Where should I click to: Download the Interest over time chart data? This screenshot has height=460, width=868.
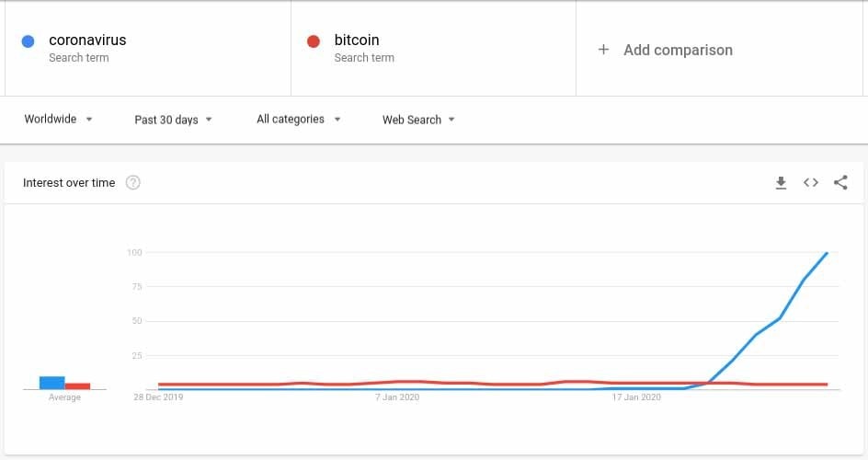pos(781,183)
